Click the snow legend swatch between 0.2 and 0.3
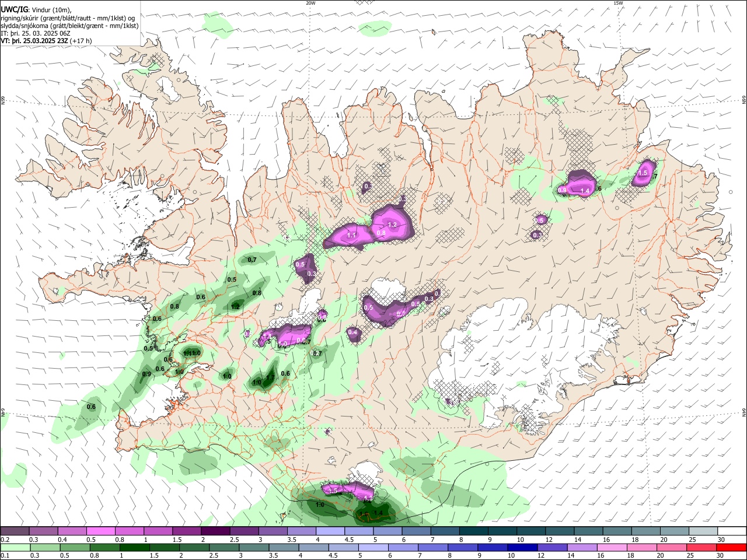 click(15, 531)
